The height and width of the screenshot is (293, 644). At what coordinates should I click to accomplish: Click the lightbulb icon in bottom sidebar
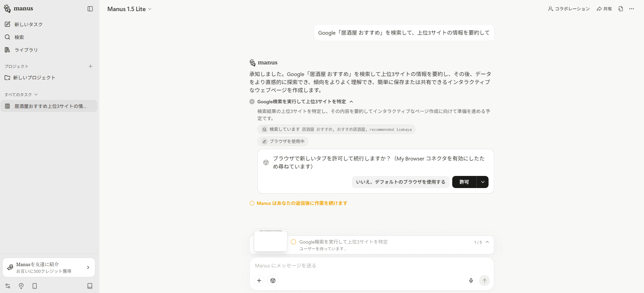(21, 286)
